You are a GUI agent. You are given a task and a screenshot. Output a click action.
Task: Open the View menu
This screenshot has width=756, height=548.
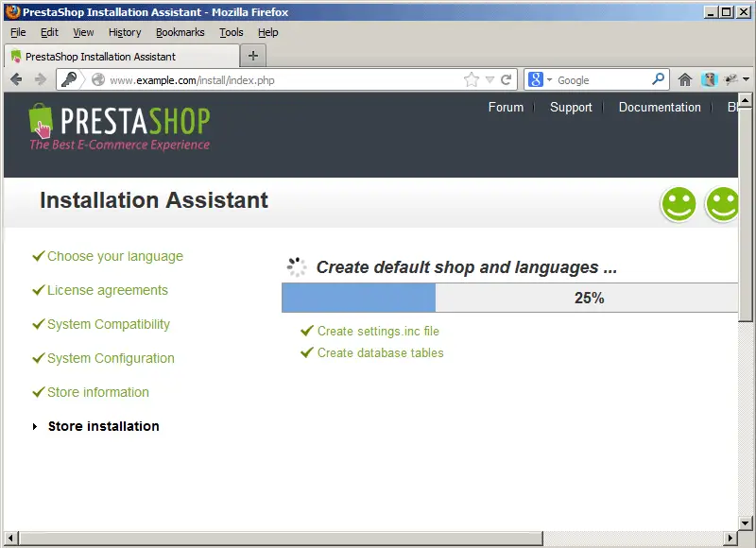[83, 32]
